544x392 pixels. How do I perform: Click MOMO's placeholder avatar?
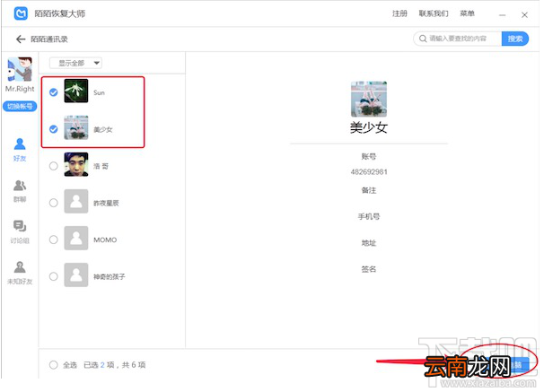point(76,238)
